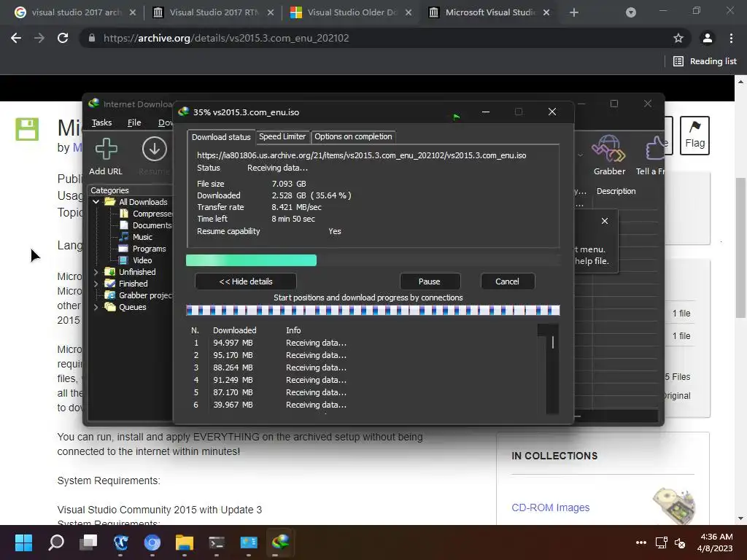
Task: Select the Video category
Action: click(136, 260)
